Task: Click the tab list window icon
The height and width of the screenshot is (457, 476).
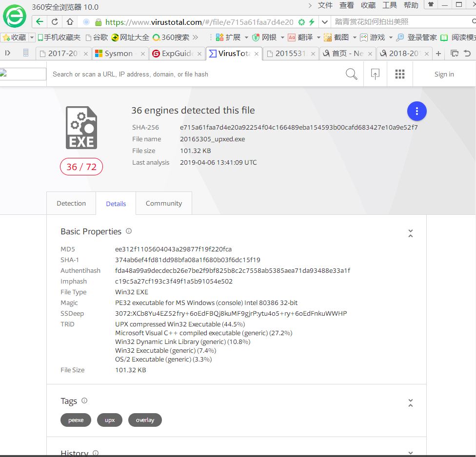Action: pos(455,54)
